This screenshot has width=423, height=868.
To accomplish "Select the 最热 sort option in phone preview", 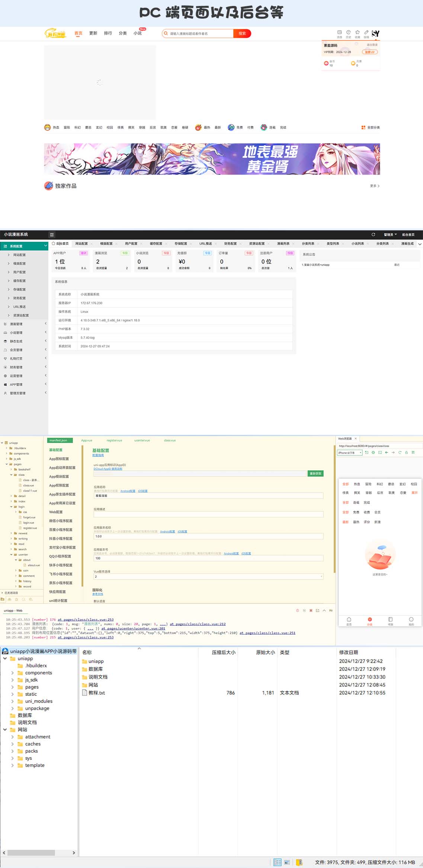I will tap(356, 522).
